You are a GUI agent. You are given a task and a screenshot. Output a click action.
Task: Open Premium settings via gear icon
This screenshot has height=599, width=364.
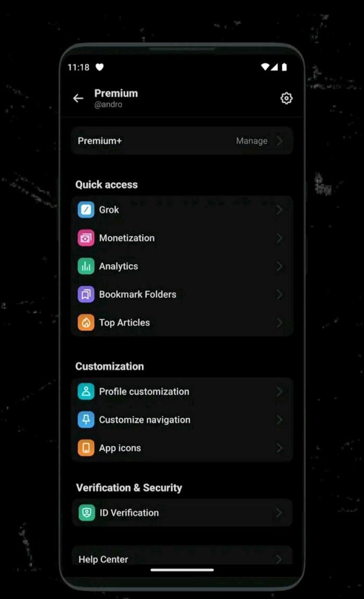[286, 98]
